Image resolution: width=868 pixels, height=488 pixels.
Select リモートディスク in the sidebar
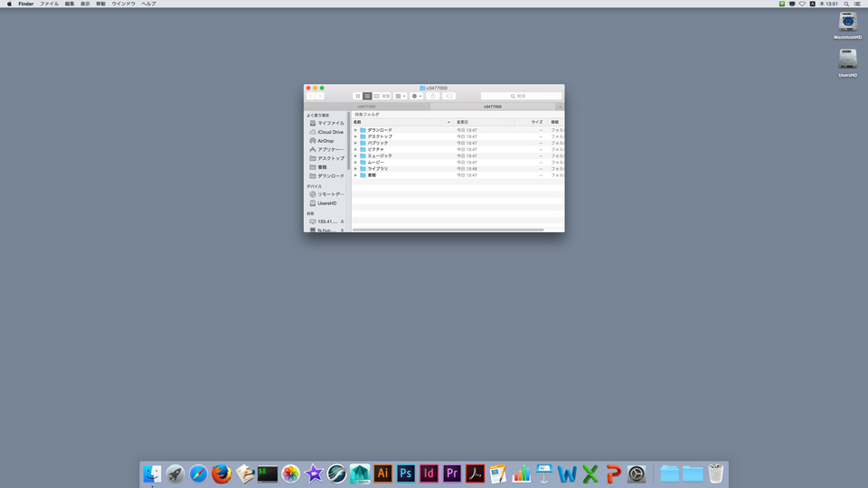[326, 194]
